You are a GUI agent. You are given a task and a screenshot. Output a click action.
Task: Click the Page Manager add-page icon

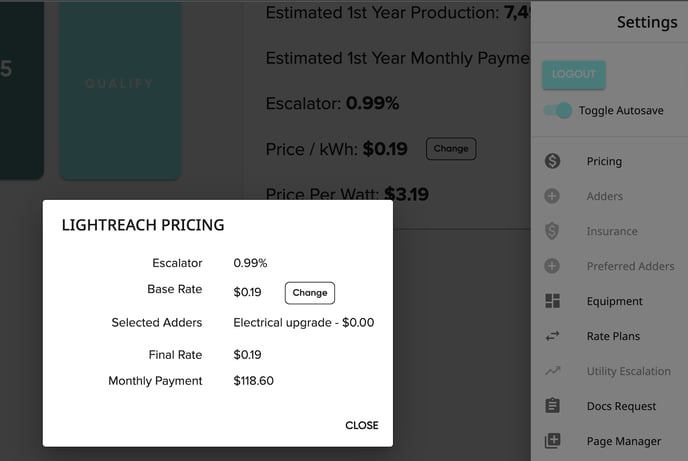pyautogui.click(x=552, y=440)
